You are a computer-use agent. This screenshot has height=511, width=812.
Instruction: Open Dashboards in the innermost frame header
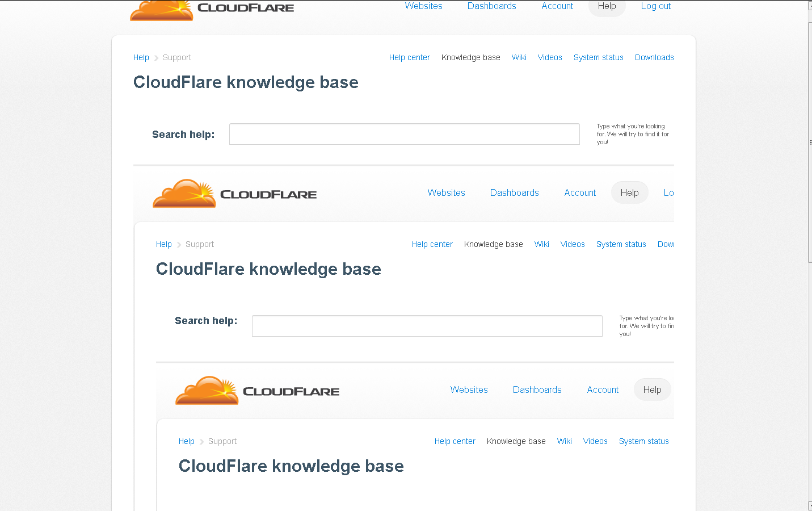tap(537, 390)
